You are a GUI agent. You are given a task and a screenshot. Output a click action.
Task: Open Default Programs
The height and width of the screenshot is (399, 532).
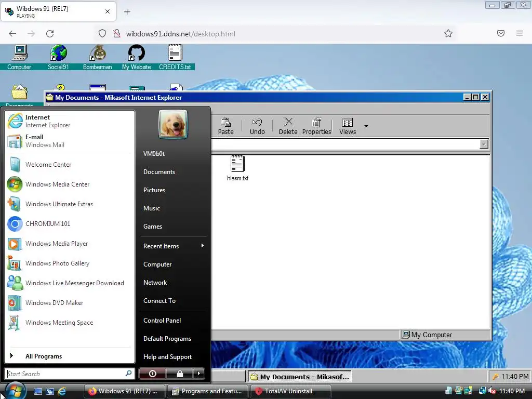pos(173,339)
